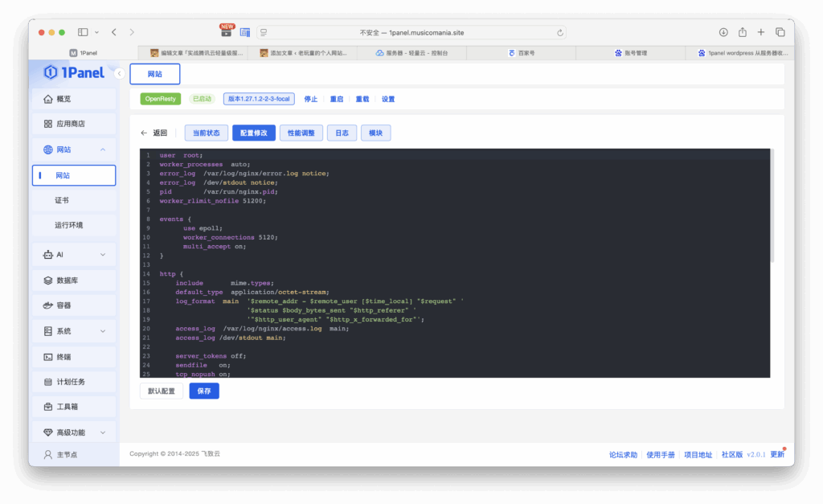Collapse the sidebar with arrow toggle

(119, 73)
